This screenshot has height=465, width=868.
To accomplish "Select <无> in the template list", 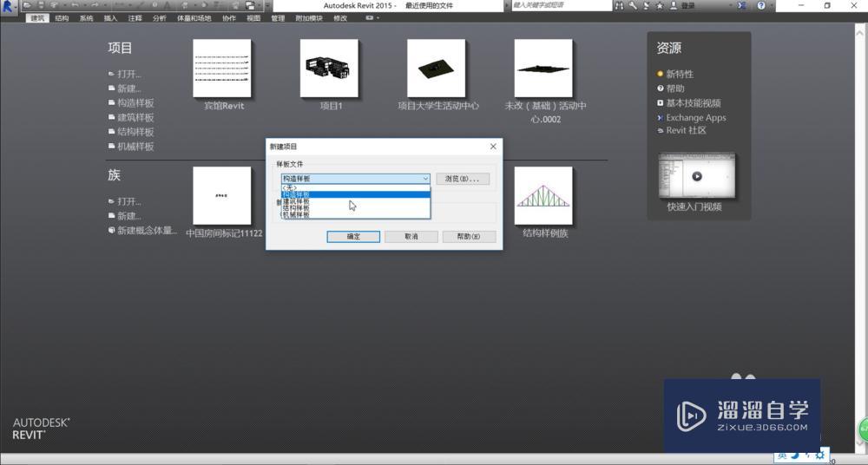I will click(355, 188).
